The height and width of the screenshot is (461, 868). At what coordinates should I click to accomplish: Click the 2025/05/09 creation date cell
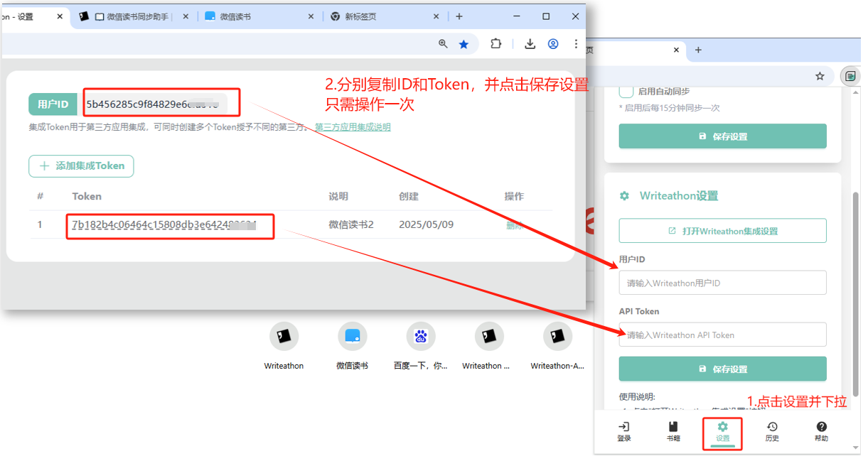(x=426, y=224)
